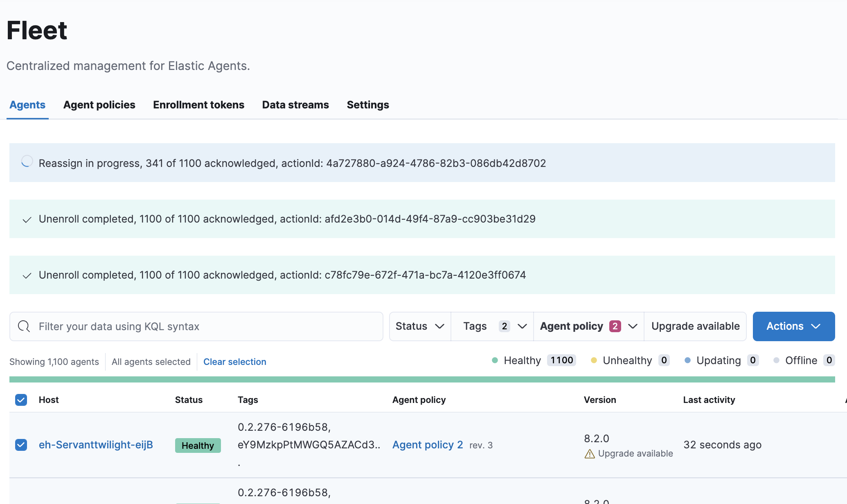Click the Reassign in progress spinner icon
Viewport: 847px width, 504px height.
click(27, 162)
